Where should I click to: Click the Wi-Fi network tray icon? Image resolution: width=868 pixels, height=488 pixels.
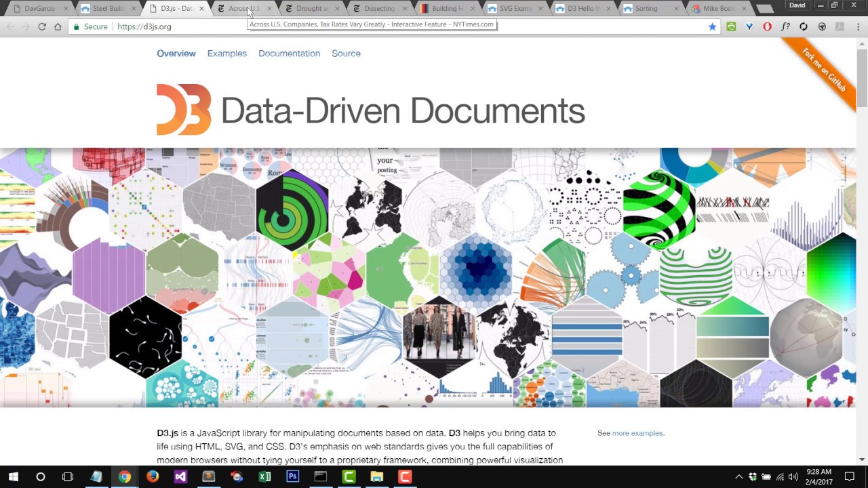pyautogui.click(x=780, y=476)
